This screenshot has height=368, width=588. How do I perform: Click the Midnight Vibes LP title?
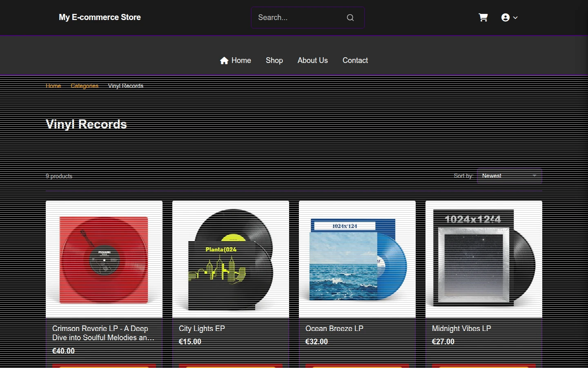pyautogui.click(x=461, y=329)
